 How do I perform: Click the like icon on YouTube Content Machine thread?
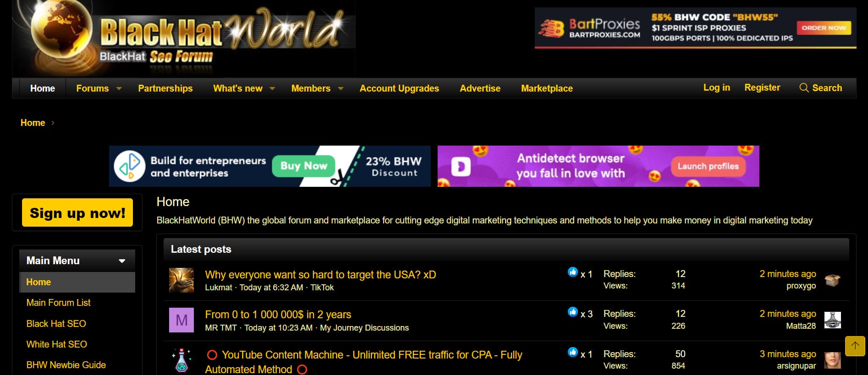pyautogui.click(x=573, y=352)
